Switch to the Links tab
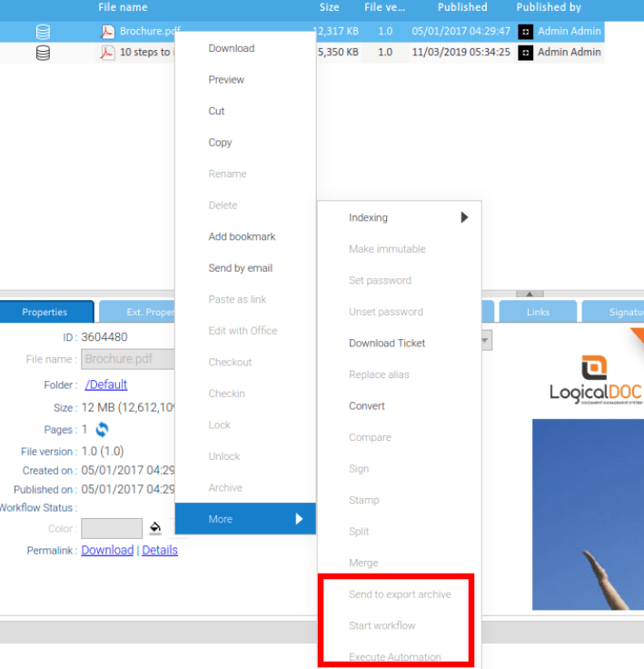644x669 pixels. (538, 312)
